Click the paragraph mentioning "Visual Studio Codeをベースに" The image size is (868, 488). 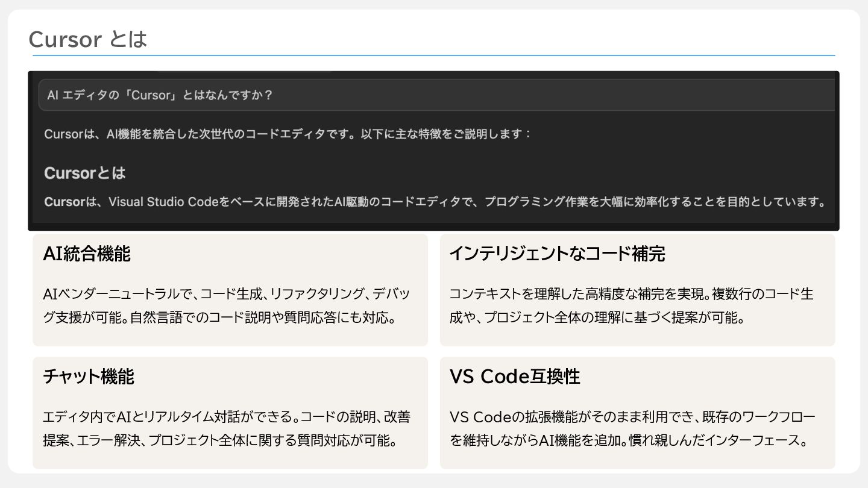[x=435, y=202]
